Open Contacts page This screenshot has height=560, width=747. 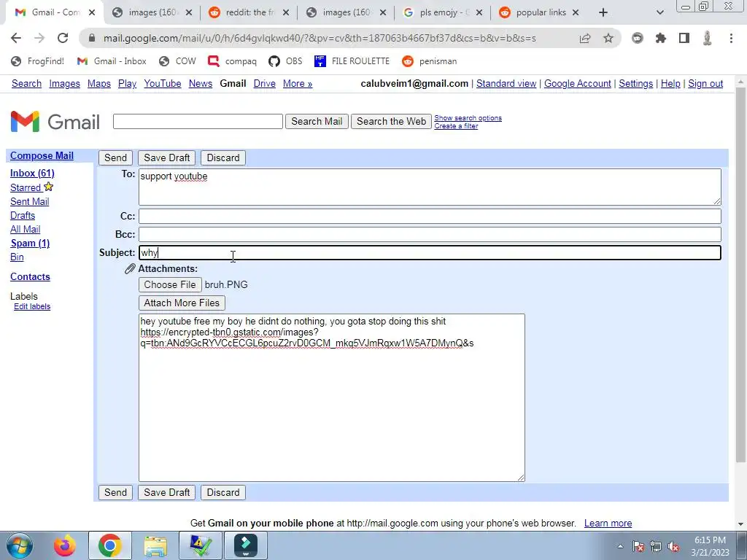[x=30, y=276]
